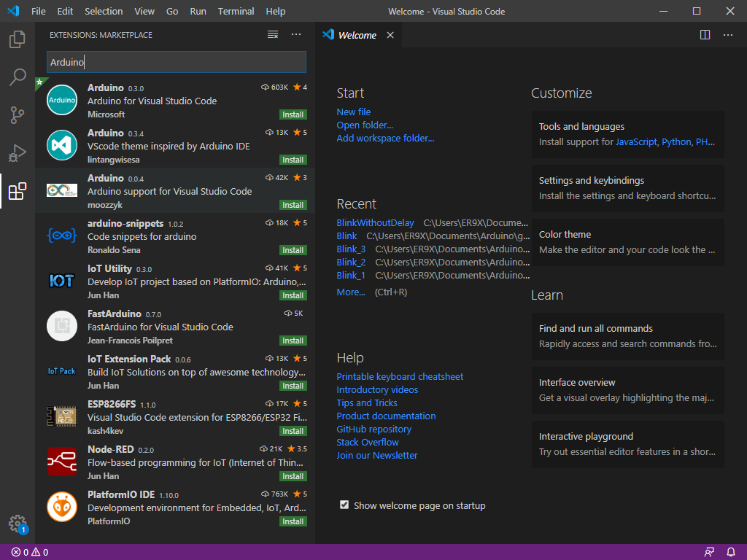Click the arduino-snippets extension icon
The height and width of the screenshot is (560, 747).
point(62,236)
